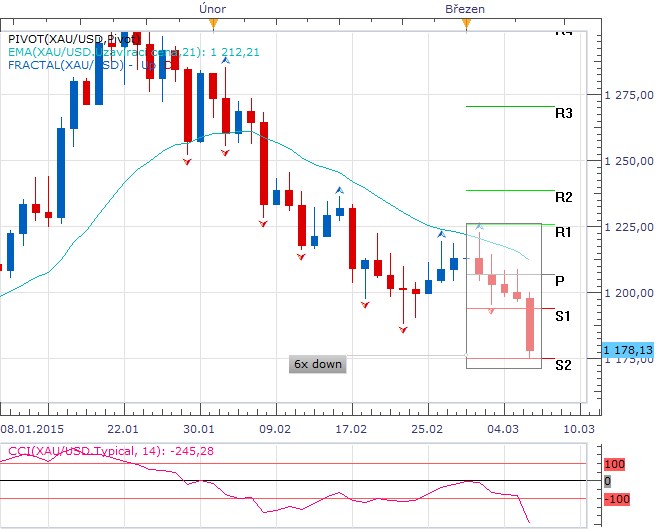Click the 1 275,00 price axis label
The image size is (659, 529).
click(630, 95)
